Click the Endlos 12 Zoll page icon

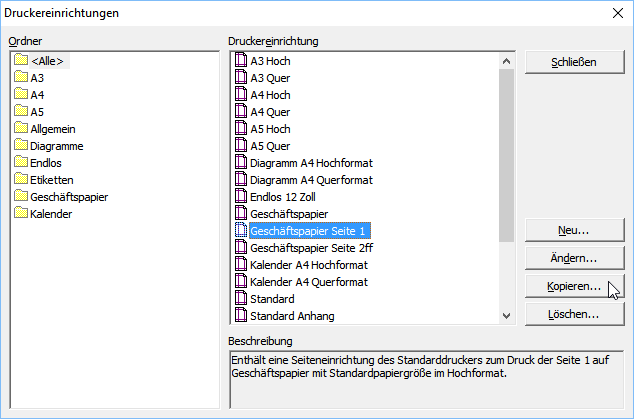click(x=241, y=196)
